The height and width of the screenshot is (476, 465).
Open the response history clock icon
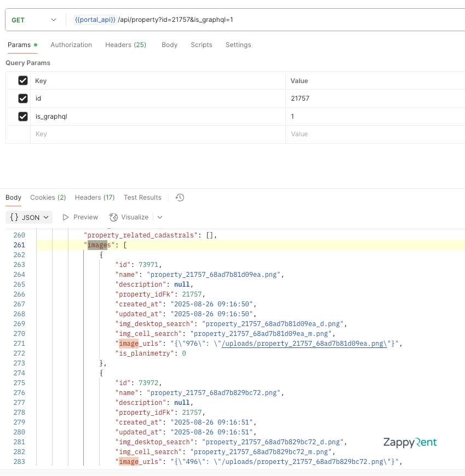[x=180, y=198]
